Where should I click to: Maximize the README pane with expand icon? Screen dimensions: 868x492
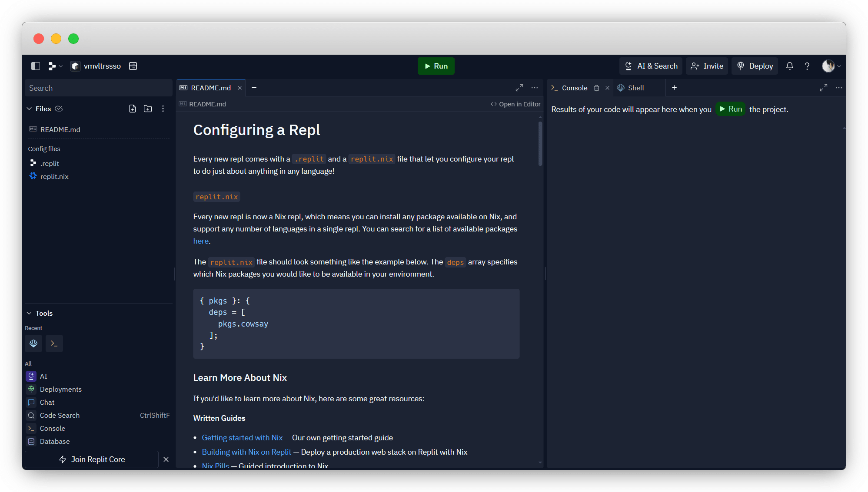pyautogui.click(x=519, y=88)
